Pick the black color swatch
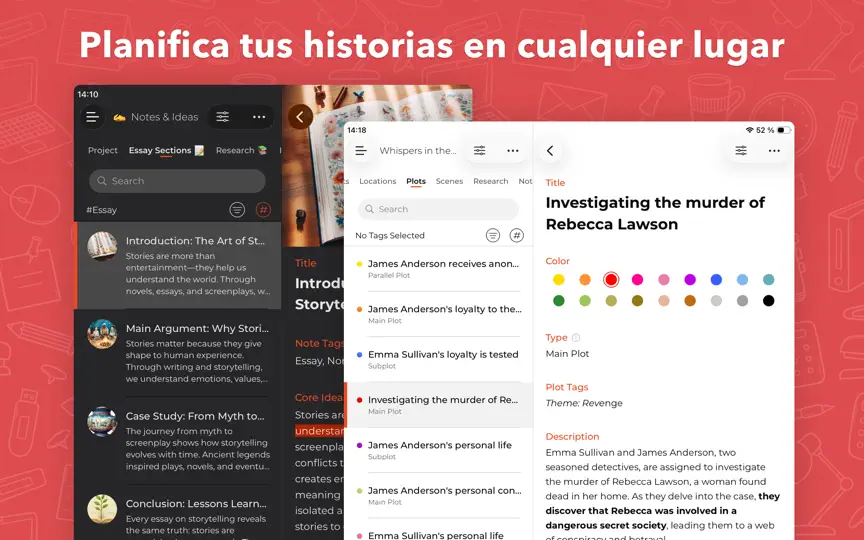The image size is (864, 540). pyautogui.click(x=768, y=300)
